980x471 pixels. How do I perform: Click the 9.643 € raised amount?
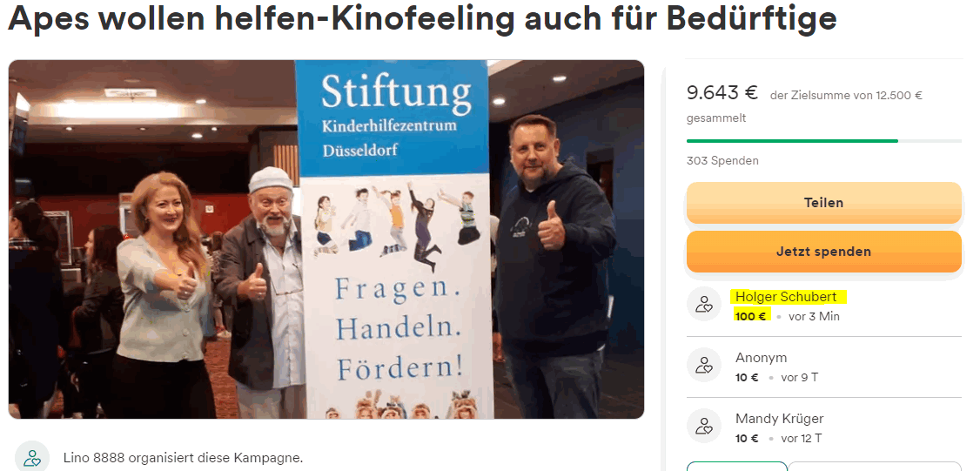click(722, 92)
